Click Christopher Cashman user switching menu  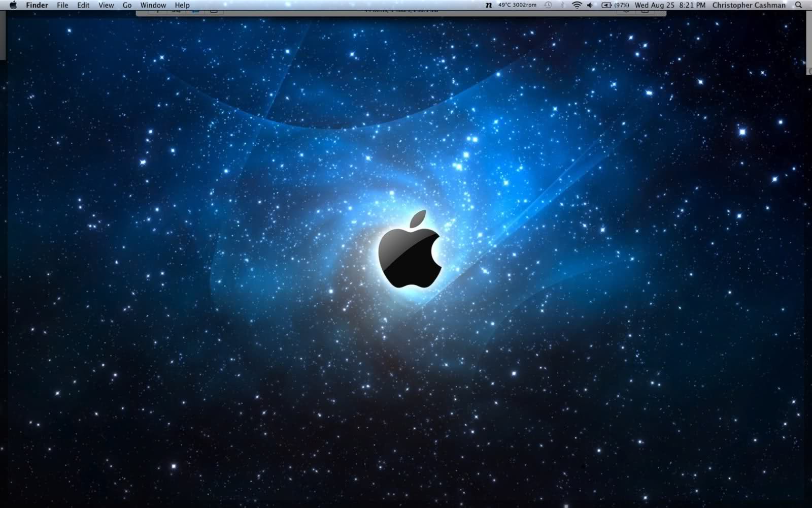point(749,5)
